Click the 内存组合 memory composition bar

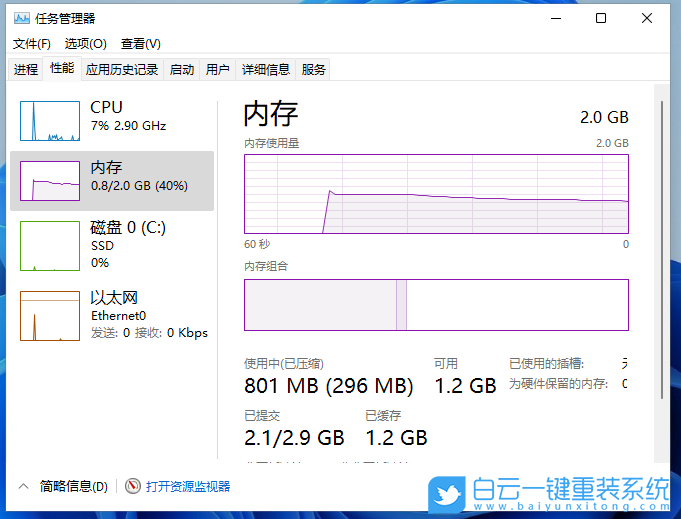(436, 305)
